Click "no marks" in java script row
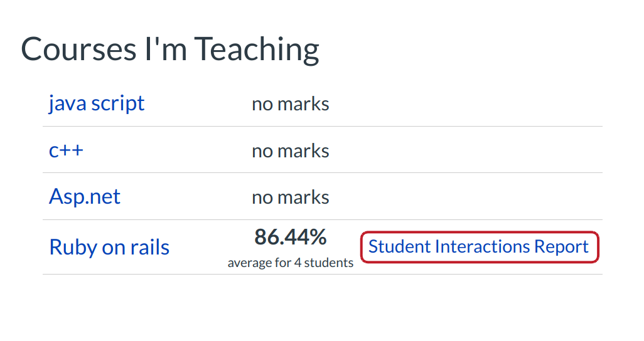The width and height of the screenshot is (644, 341). tap(290, 104)
